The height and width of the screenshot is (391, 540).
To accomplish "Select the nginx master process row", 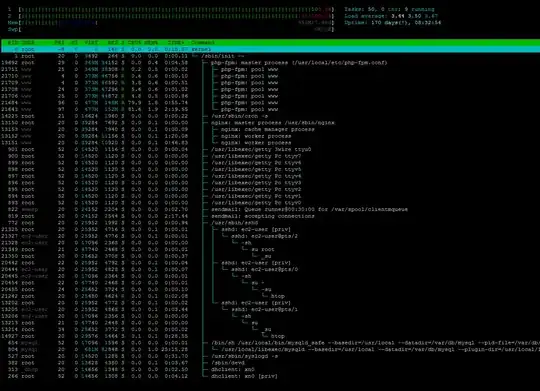I will click(x=270, y=123).
